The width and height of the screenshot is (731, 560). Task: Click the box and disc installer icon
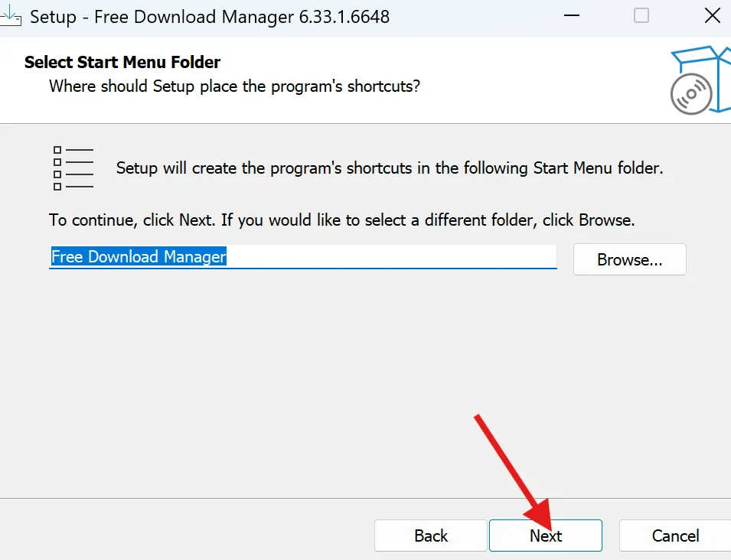click(700, 80)
